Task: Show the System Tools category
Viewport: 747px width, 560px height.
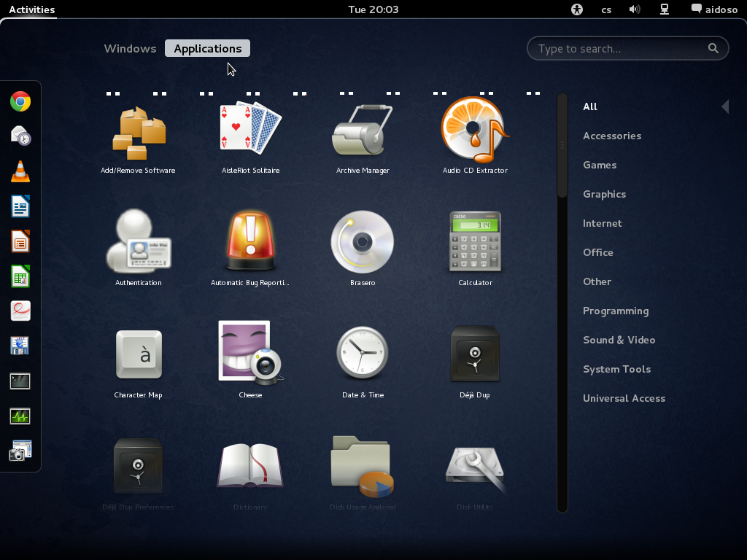Action: 616,369
